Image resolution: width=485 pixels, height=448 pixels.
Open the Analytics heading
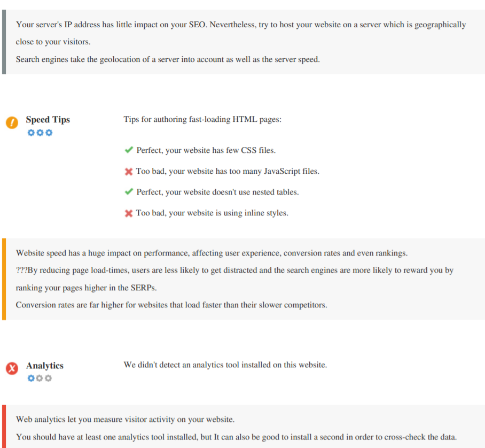tap(45, 366)
